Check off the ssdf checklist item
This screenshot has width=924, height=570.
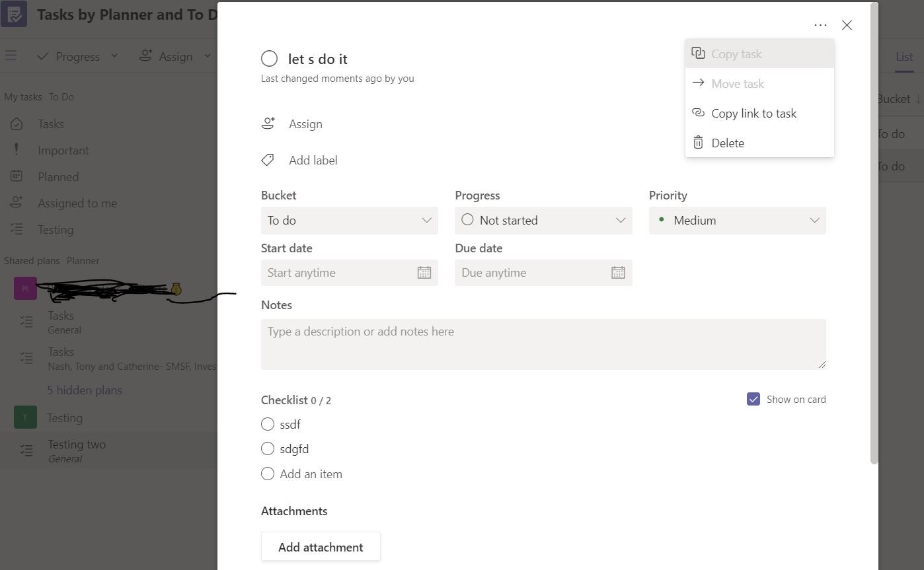coord(268,424)
